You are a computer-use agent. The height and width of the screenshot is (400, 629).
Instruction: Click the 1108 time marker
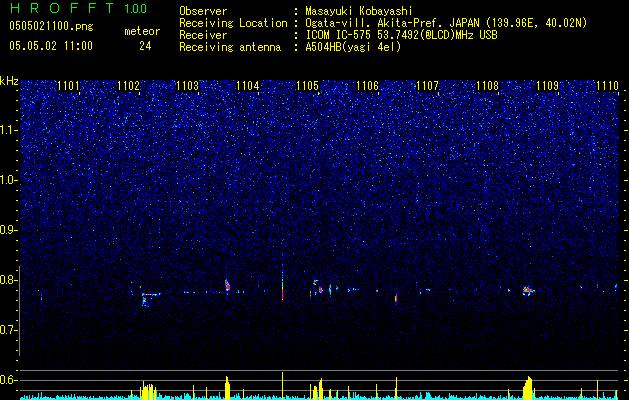[x=487, y=85]
